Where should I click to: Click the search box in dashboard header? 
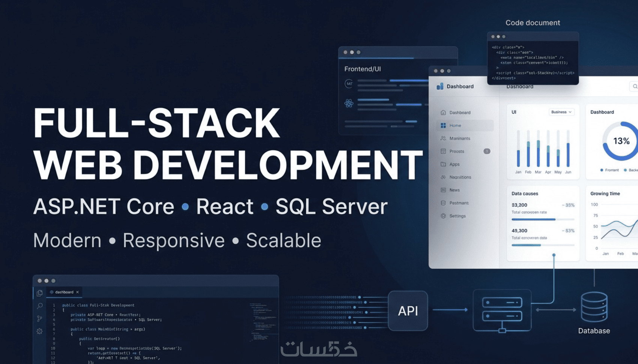(x=633, y=87)
